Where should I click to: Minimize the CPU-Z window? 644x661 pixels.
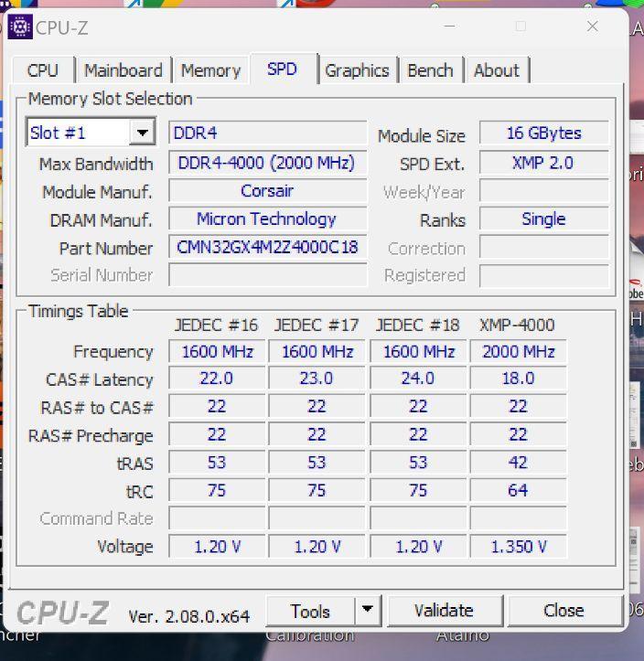pyautogui.click(x=450, y=27)
